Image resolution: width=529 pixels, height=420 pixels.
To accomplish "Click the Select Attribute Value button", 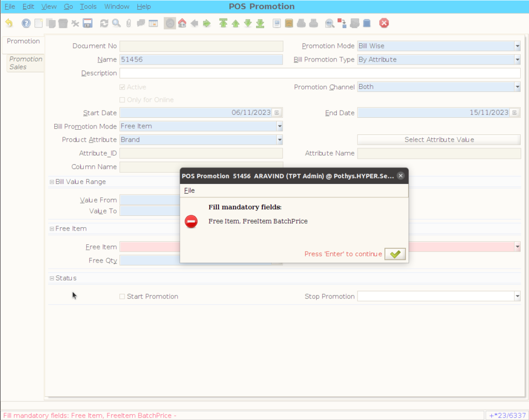I will coord(439,139).
